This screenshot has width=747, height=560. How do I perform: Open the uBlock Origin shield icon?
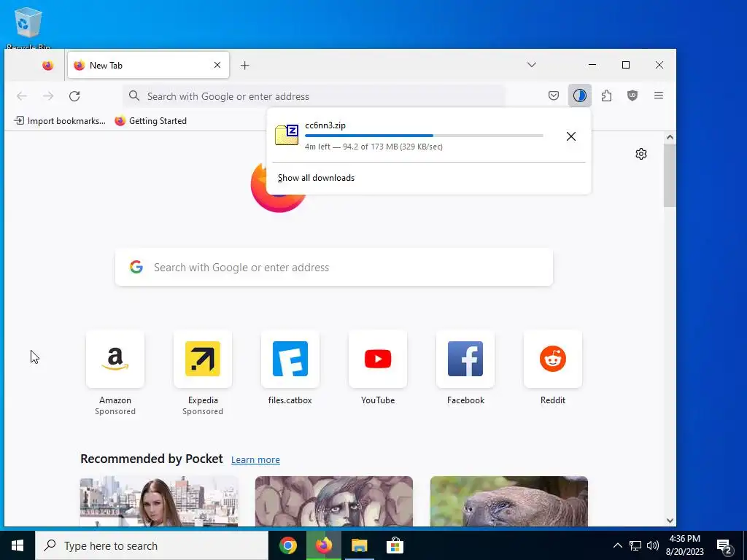(x=632, y=96)
